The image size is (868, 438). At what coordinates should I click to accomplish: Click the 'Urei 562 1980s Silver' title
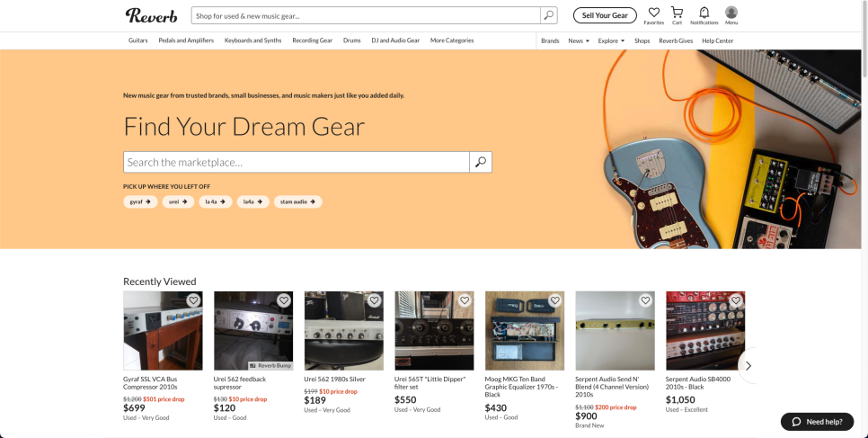click(x=334, y=380)
